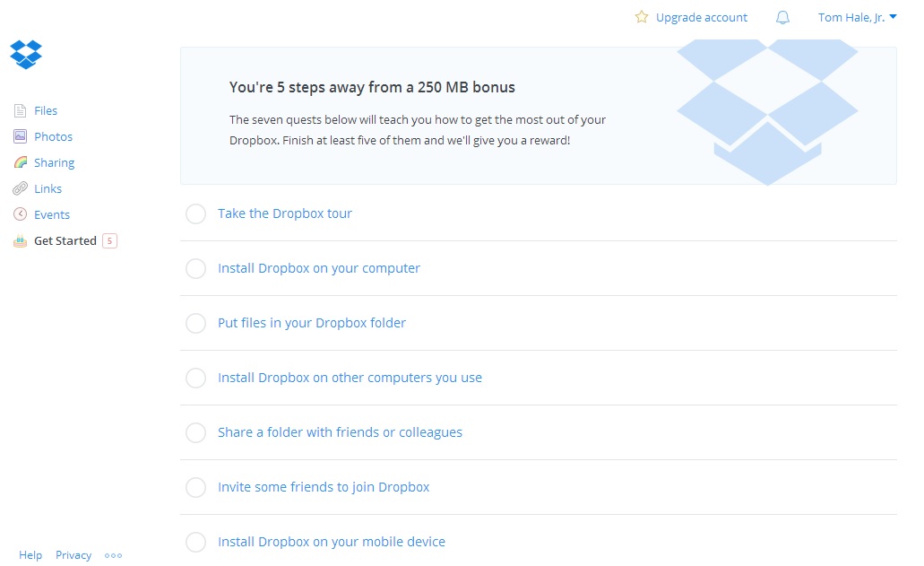This screenshot has width=924, height=566.
Task: Open the Photos section
Action: coord(53,136)
